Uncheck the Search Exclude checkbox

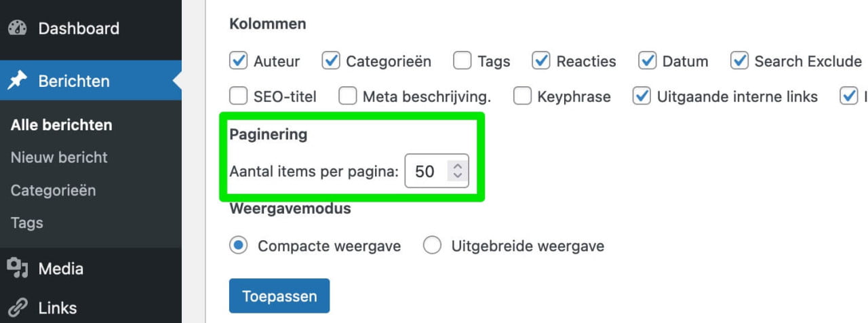coord(739,61)
